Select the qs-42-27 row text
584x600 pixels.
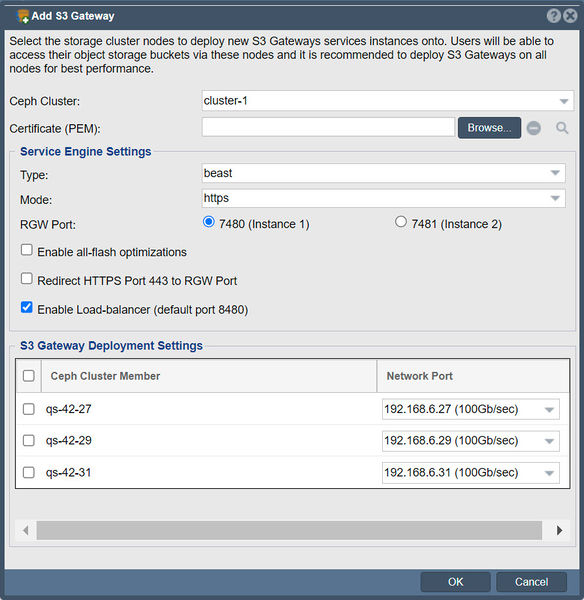point(69,409)
